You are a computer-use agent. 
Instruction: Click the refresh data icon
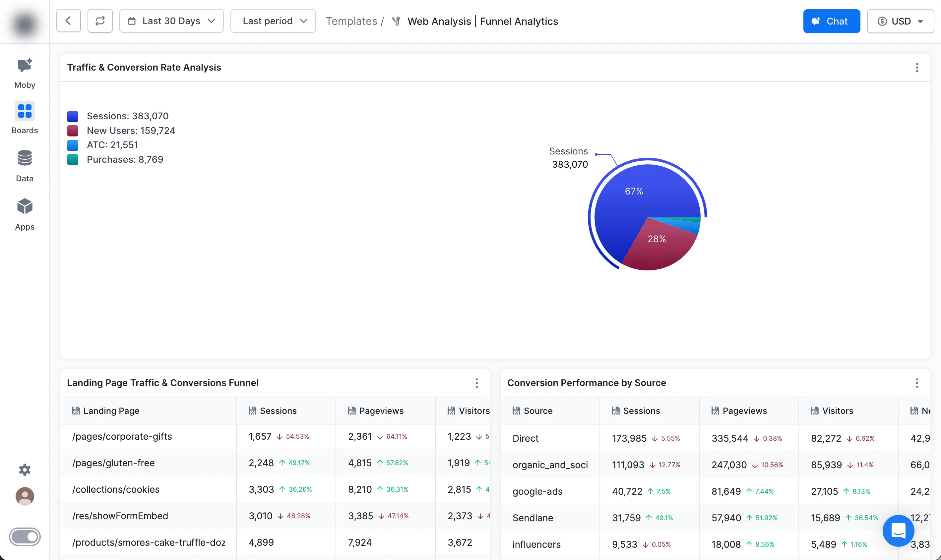coord(100,21)
